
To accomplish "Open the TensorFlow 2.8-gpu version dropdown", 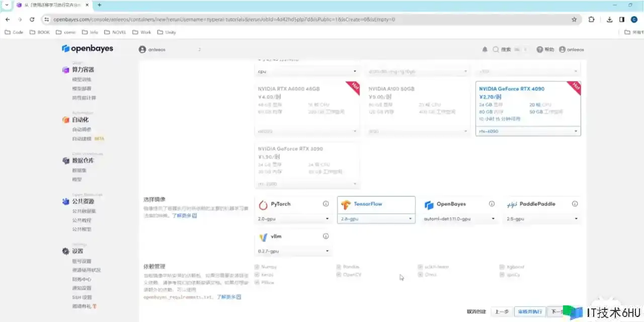I will (x=376, y=219).
